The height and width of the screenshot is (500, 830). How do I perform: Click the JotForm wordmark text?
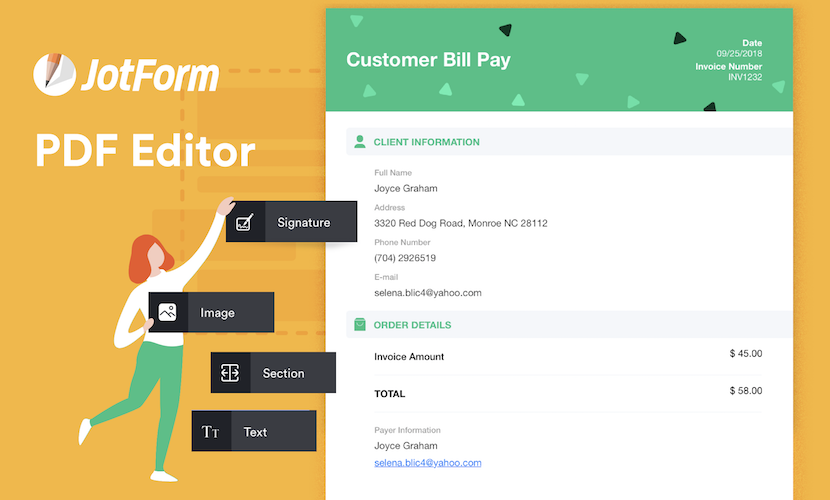point(150,75)
